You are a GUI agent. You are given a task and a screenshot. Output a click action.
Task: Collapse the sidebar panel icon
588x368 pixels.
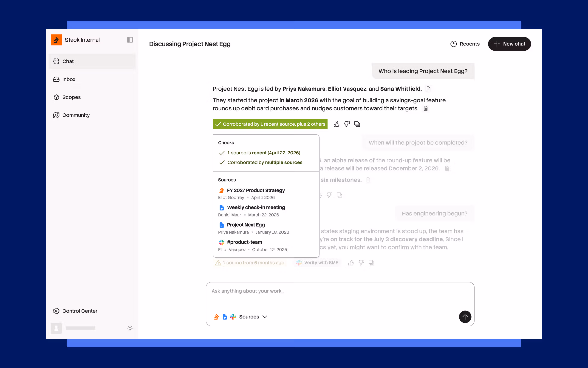tap(130, 40)
